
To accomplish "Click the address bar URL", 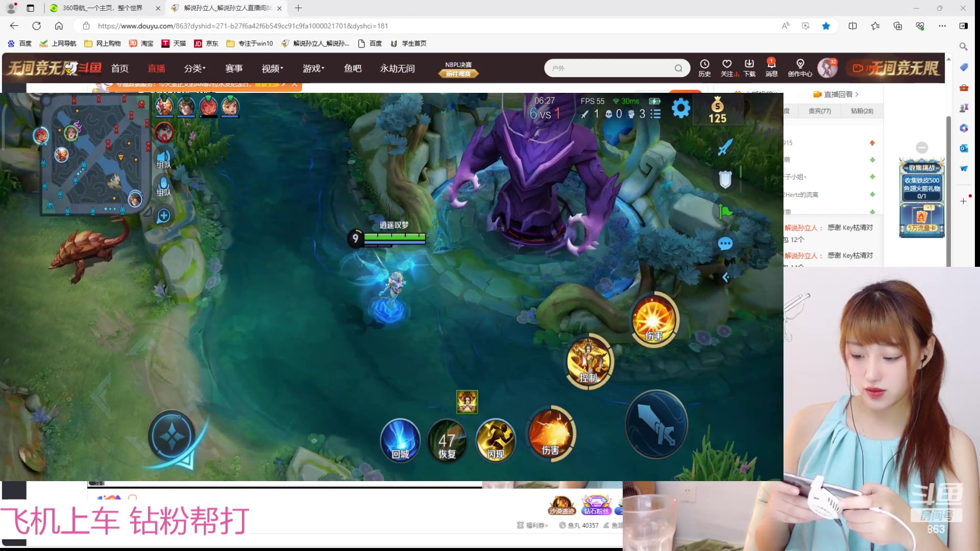I will click(243, 26).
